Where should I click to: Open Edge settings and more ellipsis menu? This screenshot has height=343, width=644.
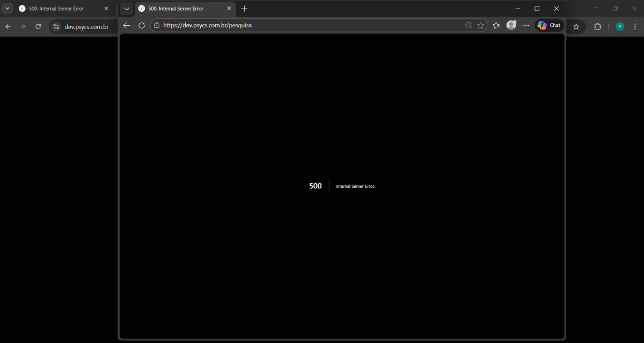pos(526,25)
